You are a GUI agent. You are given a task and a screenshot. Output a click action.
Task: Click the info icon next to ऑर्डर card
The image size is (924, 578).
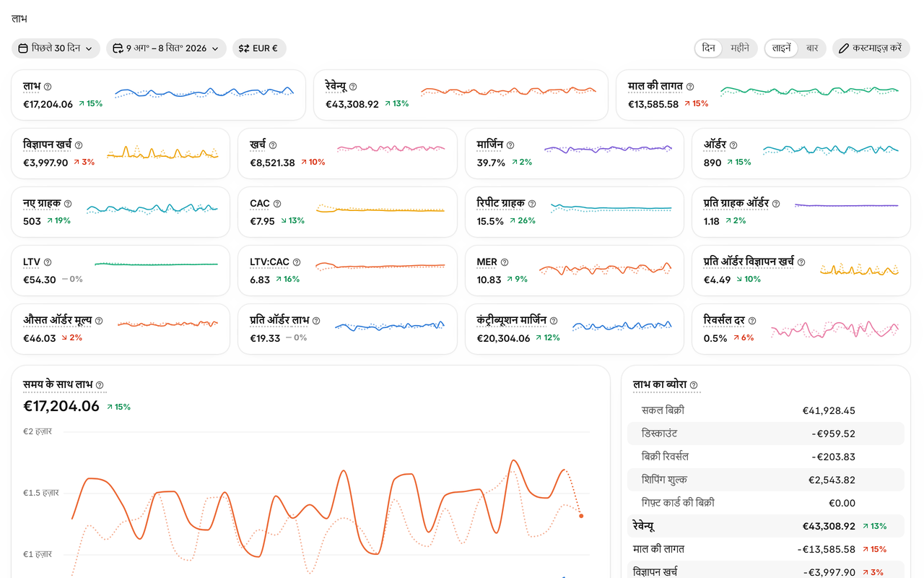733,145
